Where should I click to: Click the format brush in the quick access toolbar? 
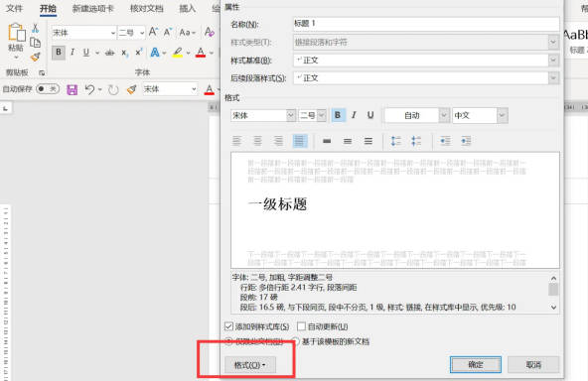tap(132, 89)
